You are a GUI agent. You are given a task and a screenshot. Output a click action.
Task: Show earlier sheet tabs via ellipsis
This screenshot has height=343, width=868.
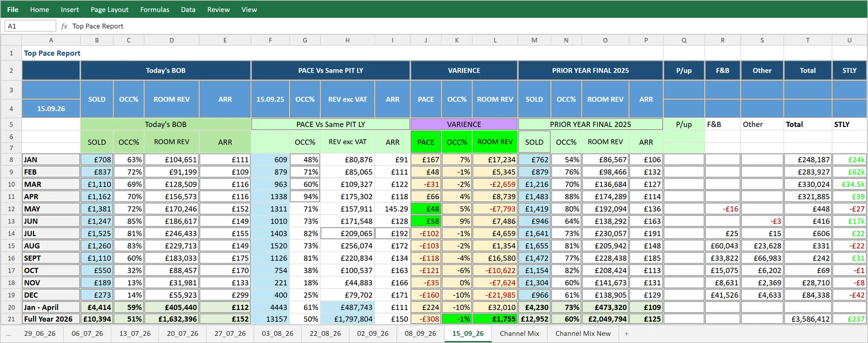point(9,334)
